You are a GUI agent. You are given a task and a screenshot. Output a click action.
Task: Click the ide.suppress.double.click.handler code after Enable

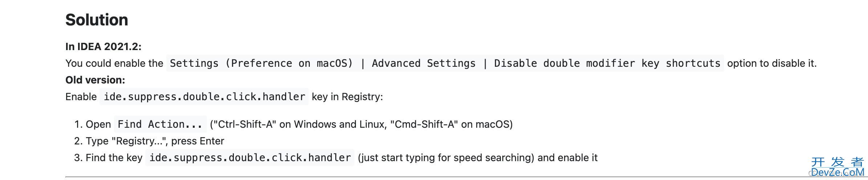(204, 97)
